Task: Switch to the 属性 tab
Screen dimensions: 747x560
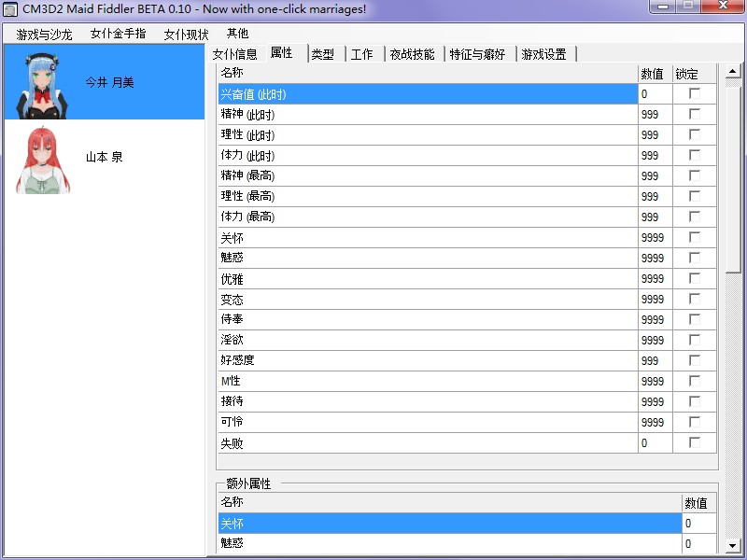Action: click(x=282, y=53)
